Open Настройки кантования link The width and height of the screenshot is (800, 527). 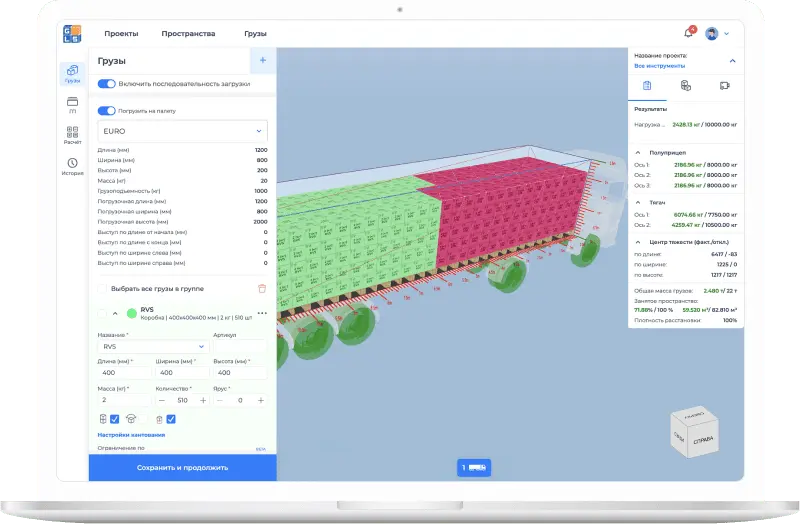click(x=131, y=435)
